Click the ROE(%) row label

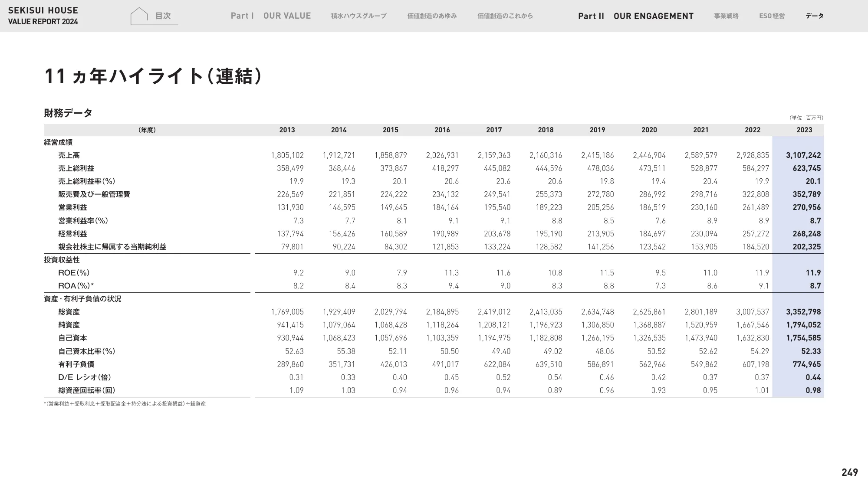[69, 272]
